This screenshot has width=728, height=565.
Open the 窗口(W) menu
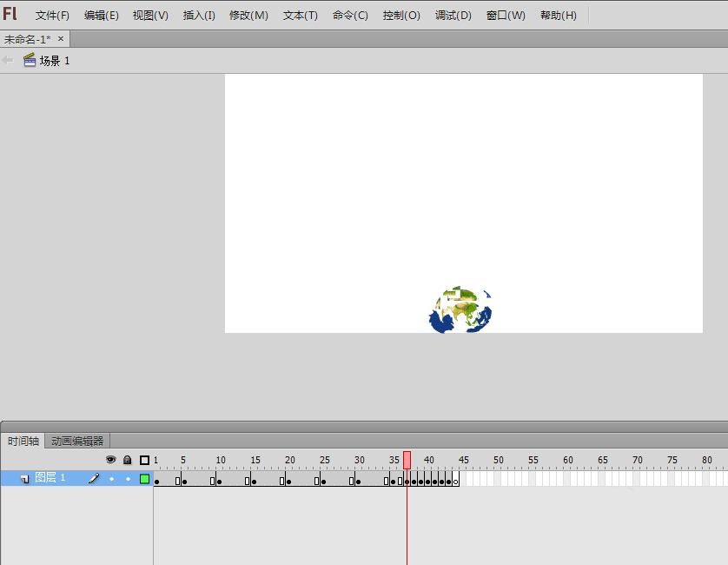506,16
